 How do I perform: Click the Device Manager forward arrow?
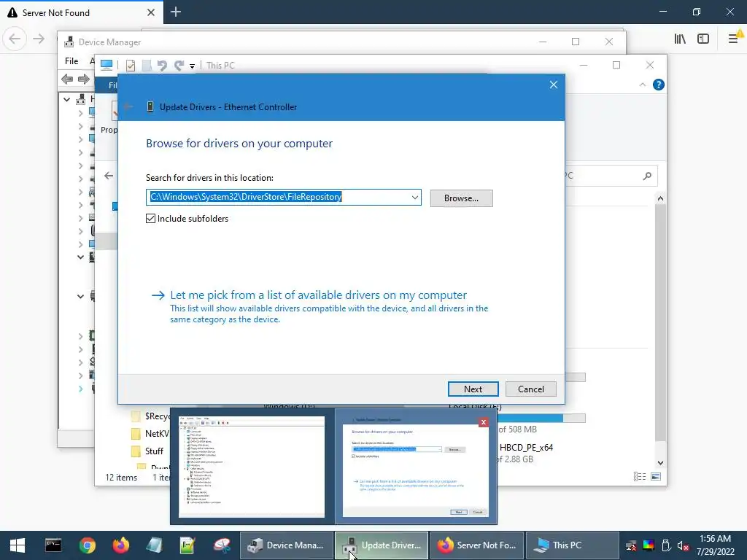pos(83,79)
